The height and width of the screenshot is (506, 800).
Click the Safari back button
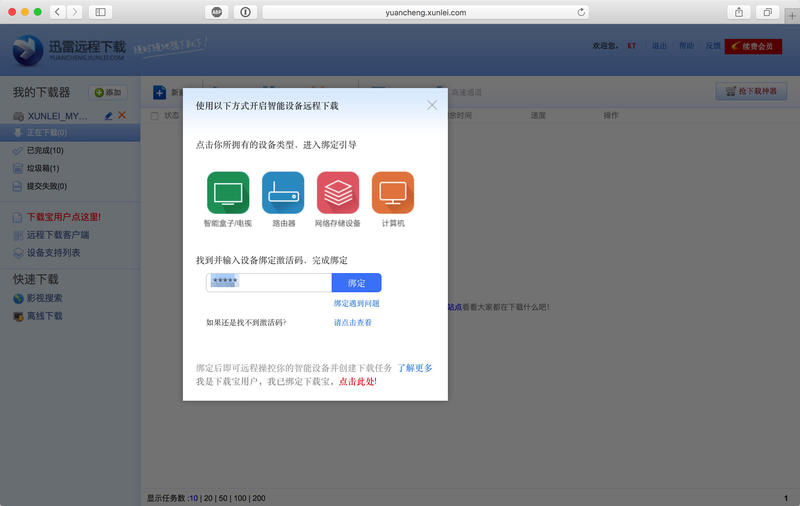58,12
